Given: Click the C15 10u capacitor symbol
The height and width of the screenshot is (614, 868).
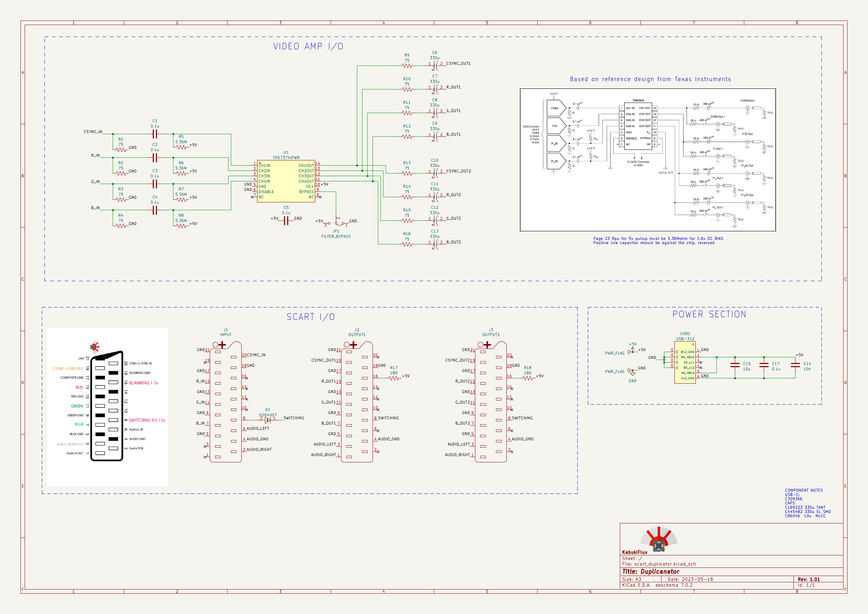Looking at the screenshot, I should (x=735, y=365).
